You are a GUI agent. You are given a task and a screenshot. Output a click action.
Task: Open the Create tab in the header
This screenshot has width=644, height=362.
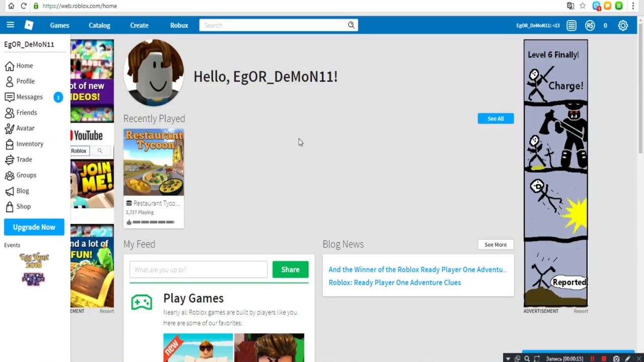click(139, 25)
